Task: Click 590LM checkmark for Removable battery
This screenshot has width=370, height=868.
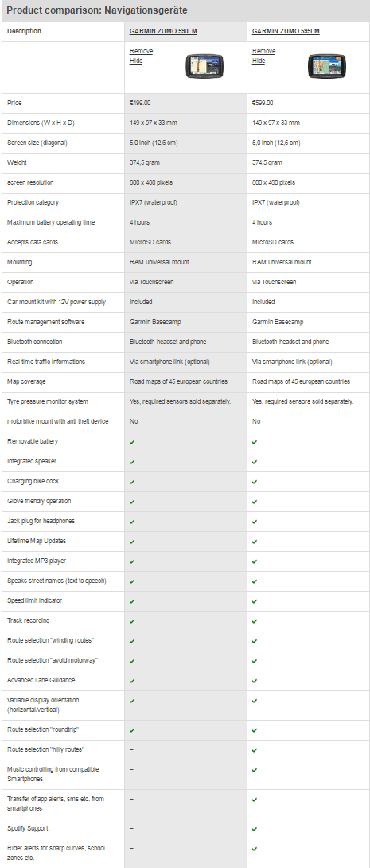Action: click(x=132, y=442)
